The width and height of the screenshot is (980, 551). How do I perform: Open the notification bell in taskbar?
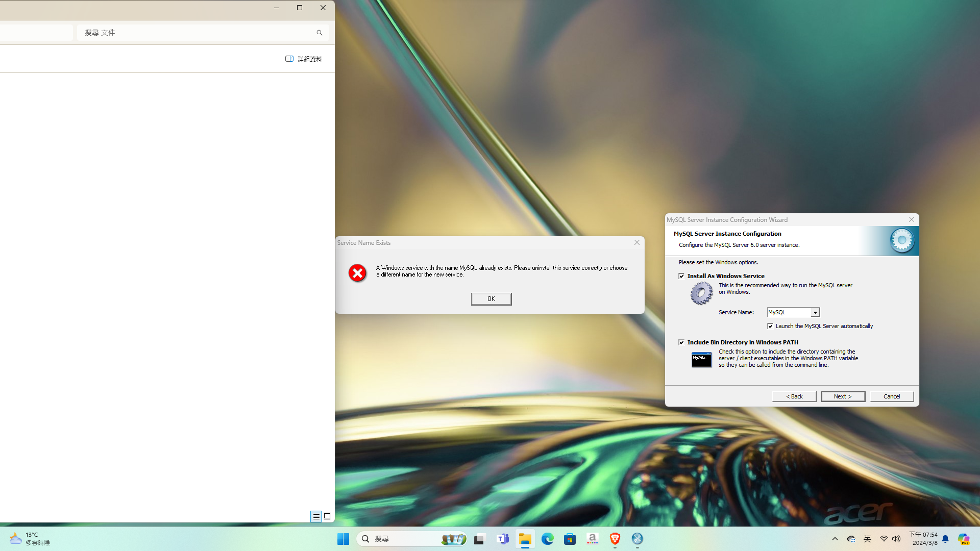pyautogui.click(x=945, y=539)
